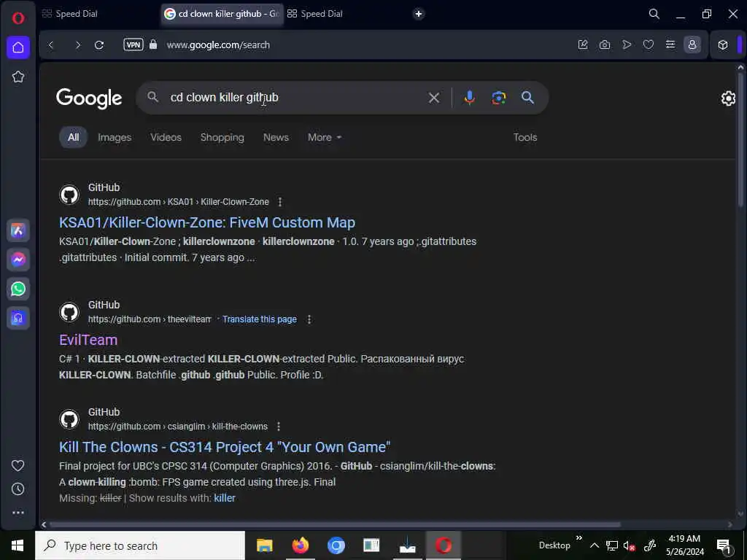This screenshot has height=560, width=747.
Task: Switch to Shopping results
Action: pyautogui.click(x=222, y=137)
